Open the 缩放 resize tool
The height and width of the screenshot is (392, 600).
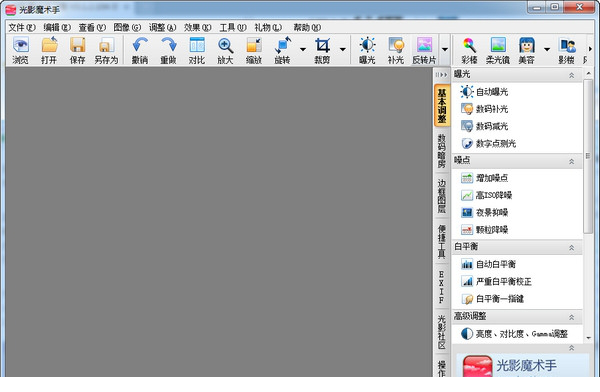(254, 50)
